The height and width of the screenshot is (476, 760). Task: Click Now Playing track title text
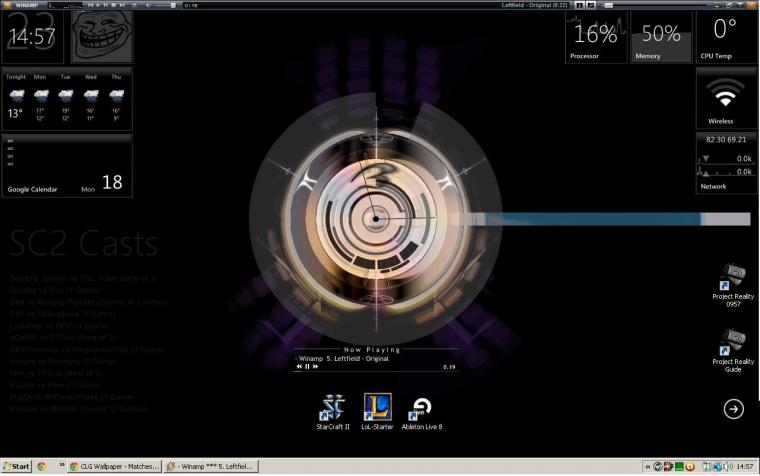344,359
